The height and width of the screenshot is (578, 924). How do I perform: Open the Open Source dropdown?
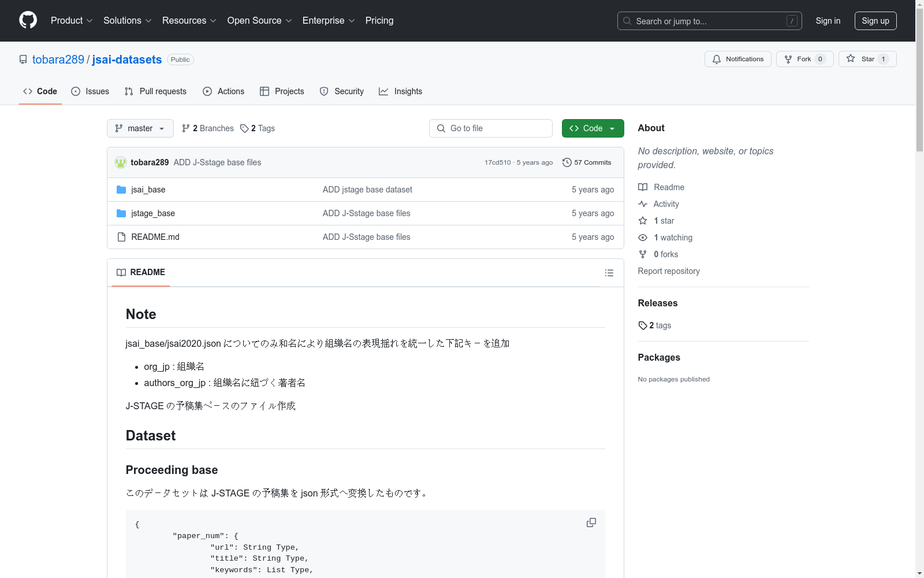coord(259,20)
